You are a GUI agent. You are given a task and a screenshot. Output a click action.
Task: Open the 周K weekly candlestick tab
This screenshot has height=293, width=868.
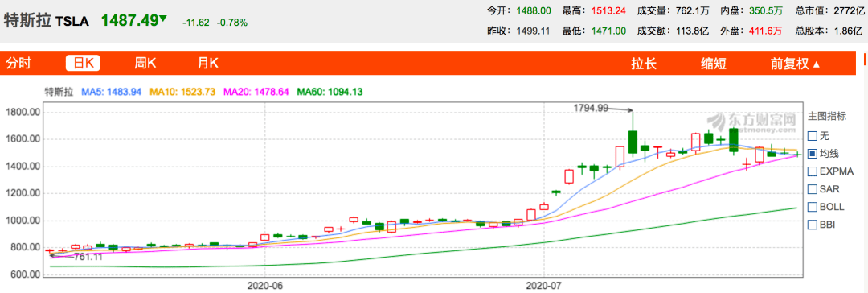click(145, 64)
